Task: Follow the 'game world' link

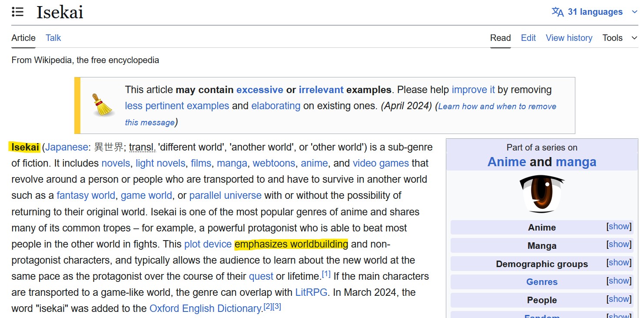Action: coord(146,196)
